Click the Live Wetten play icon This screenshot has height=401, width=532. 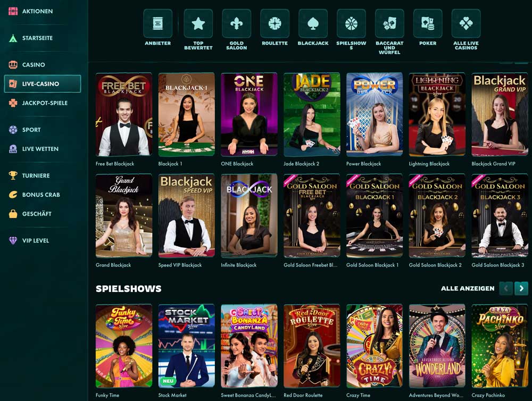pyautogui.click(x=13, y=148)
